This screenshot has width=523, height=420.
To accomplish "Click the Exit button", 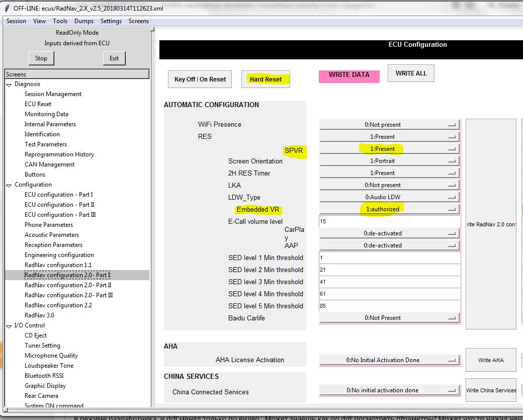I will [114, 58].
